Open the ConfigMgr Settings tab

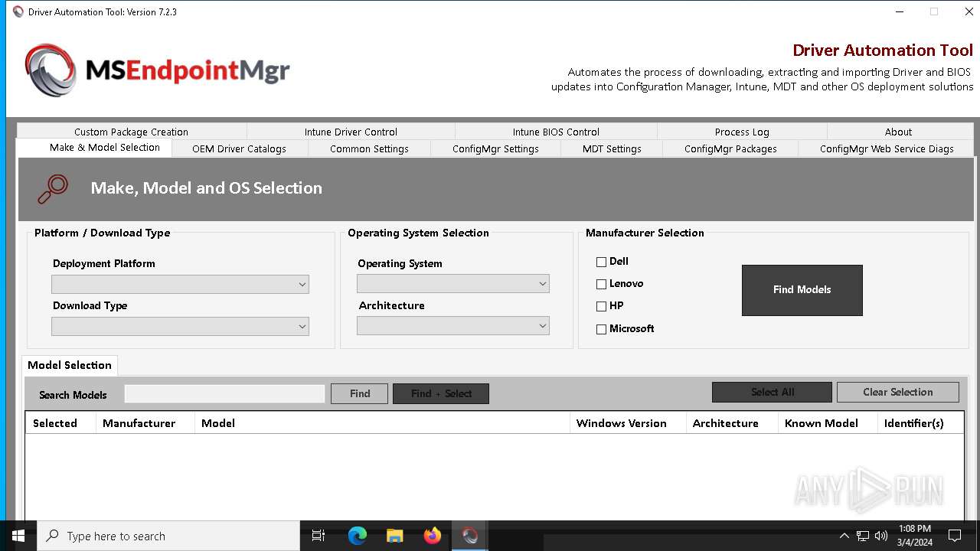click(495, 148)
